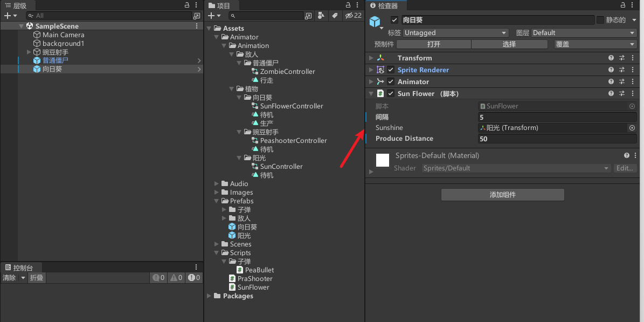Click the search by type icon in Project
644x322 pixels.
click(322, 16)
